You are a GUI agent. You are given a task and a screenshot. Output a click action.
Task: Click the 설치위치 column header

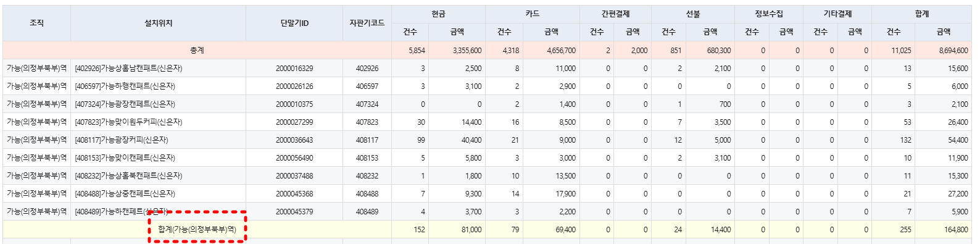click(x=158, y=23)
